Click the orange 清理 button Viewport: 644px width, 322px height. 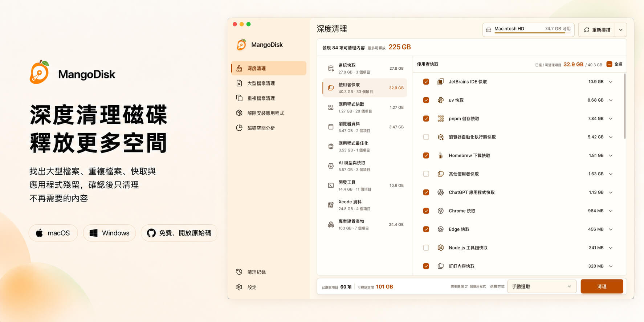coord(602,286)
